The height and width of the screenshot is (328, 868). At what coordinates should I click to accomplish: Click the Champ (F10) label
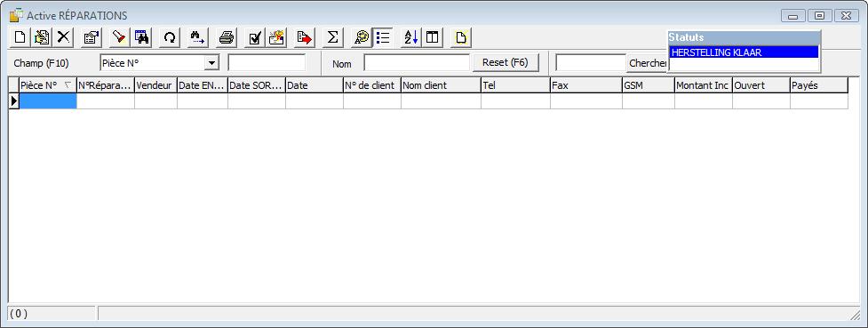[41, 64]
